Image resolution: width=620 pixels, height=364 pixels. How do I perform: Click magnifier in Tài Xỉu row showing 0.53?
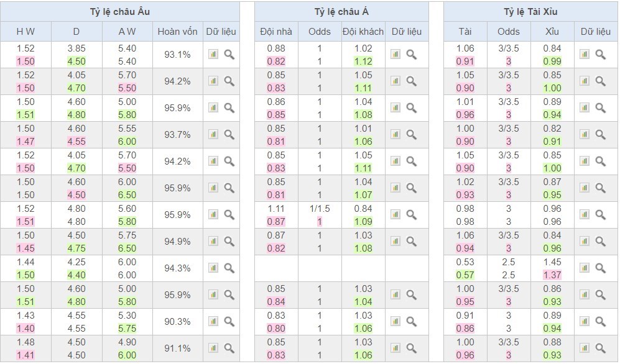pos(601,268)
